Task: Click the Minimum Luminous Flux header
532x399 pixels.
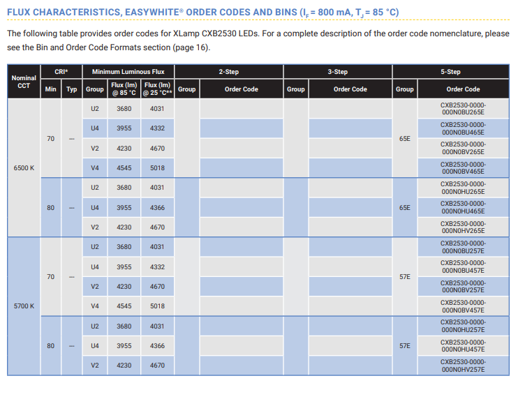Action: coord(128,72)
